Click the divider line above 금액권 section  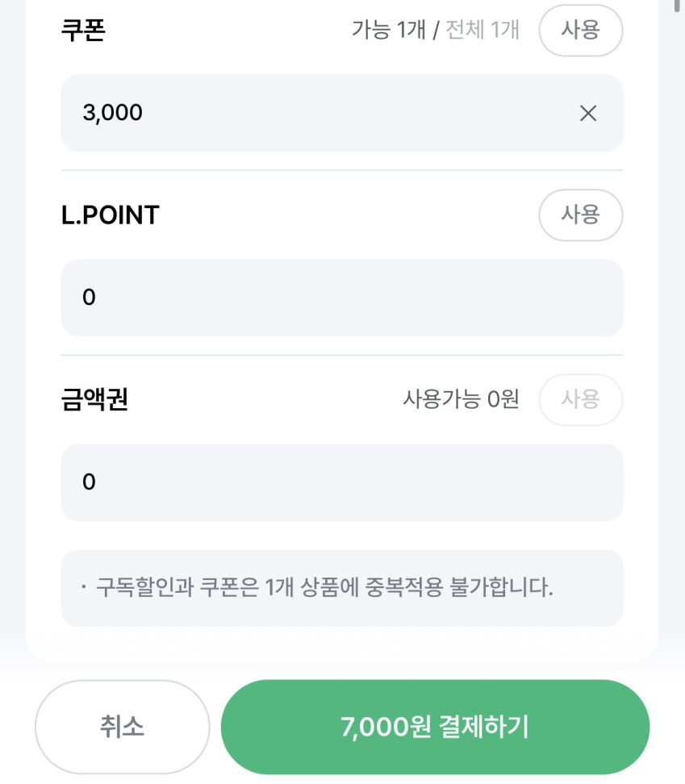click(341, 355)
